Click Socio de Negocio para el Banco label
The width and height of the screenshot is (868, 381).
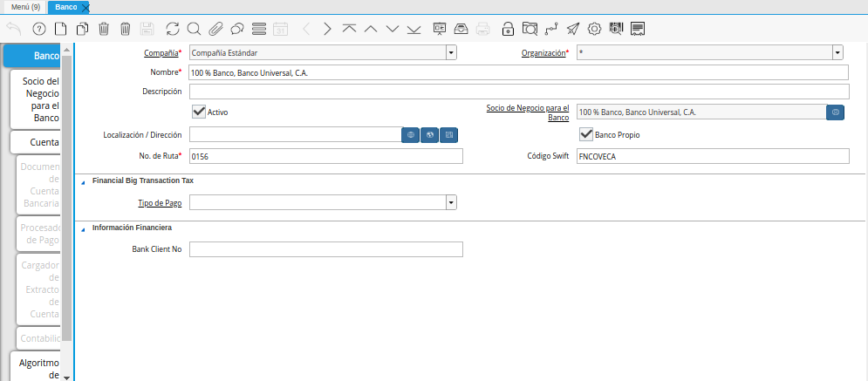click(528, 112)
